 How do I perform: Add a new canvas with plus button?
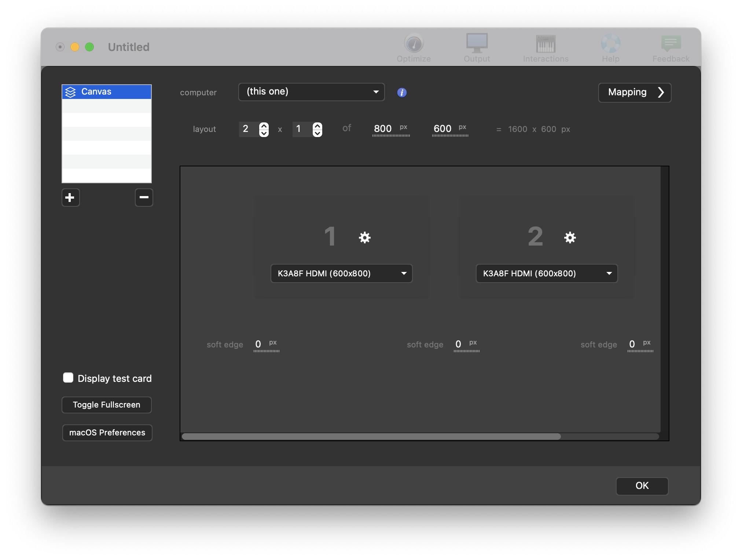coord(70,198)
